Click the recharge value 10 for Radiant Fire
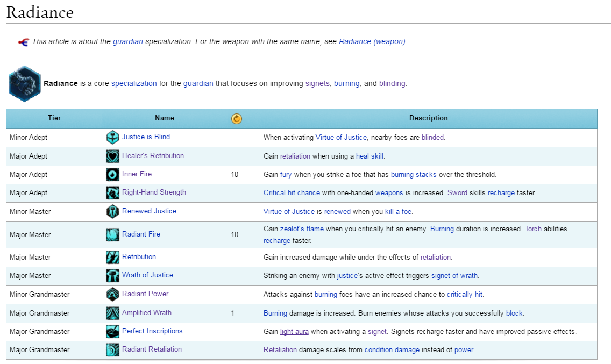Viewport: 611px width, 364px height. pos(235,234)
